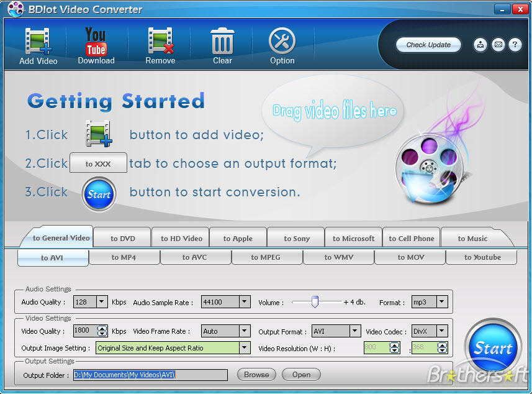This screenshot has width=532, height=394.
Task: Click the Clear trash can icon
Action: point(223,46)
